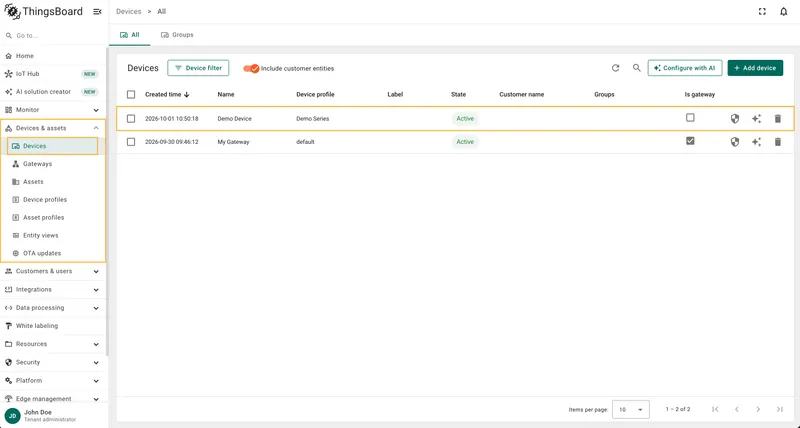Screen dimensions: 800x428
Task: Select the Demo Device row checkbox
Action: (x=131, y=118)
